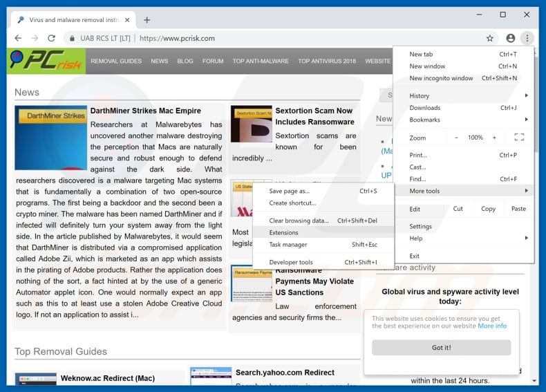
Task: Choose Clear browsing data...
Action: pos(323,221)
